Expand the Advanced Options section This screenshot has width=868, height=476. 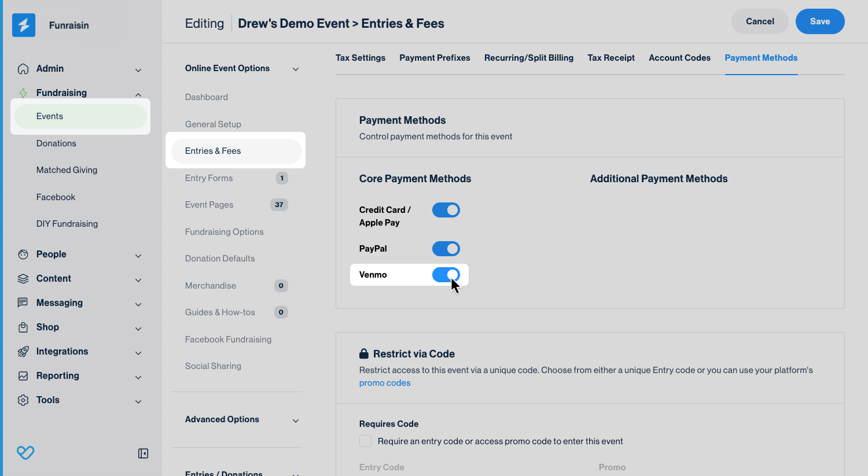click(296, 420)
